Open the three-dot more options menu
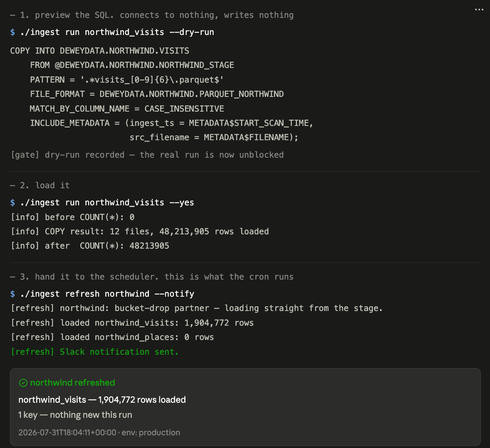This screenshot has height=448, width=490. (479, 10)
